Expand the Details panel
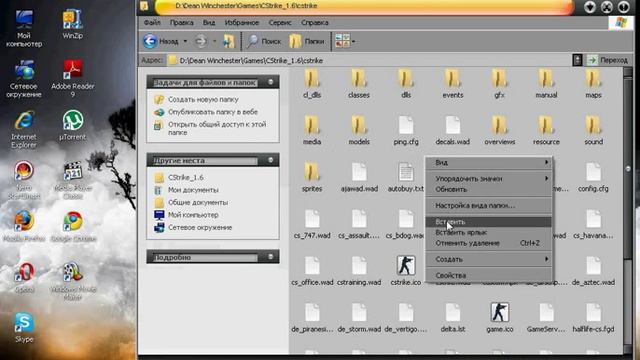 (x=270, y=257)
